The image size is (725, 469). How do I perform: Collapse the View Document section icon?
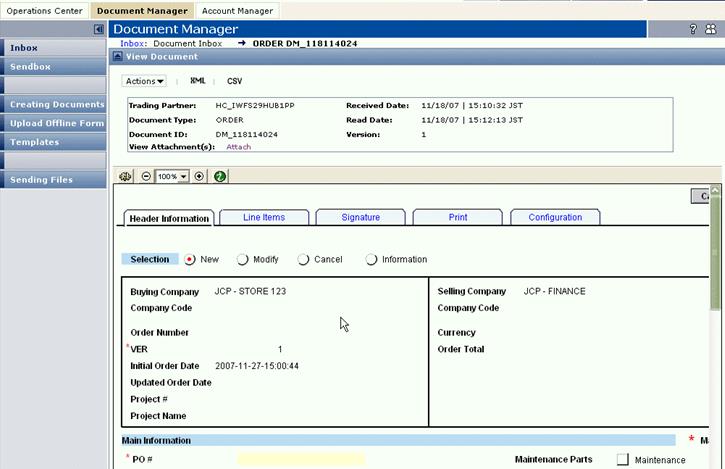116,57
